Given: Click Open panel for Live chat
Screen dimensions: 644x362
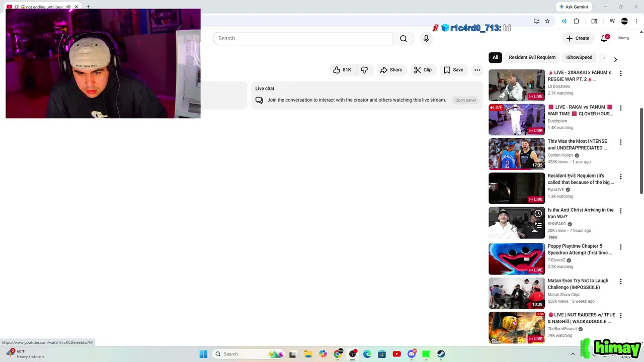Looking at the screenshot, I should pyautogui.click(x=465, y=100).
